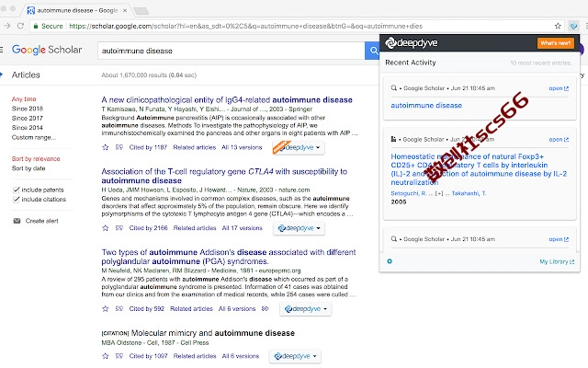Screen dimensions: 588x368
Task: Open deepdyve dropdown for Addison's disease article
Action: click(x=305, y=309)
